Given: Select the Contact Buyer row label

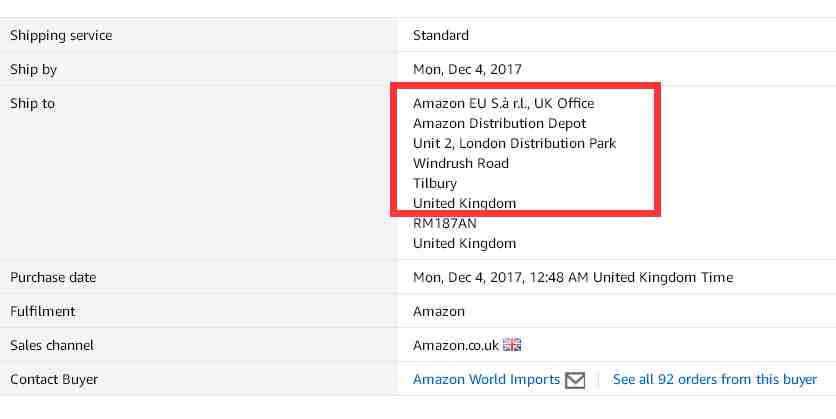Looking at the screenshot, I should tap(54, 380).
